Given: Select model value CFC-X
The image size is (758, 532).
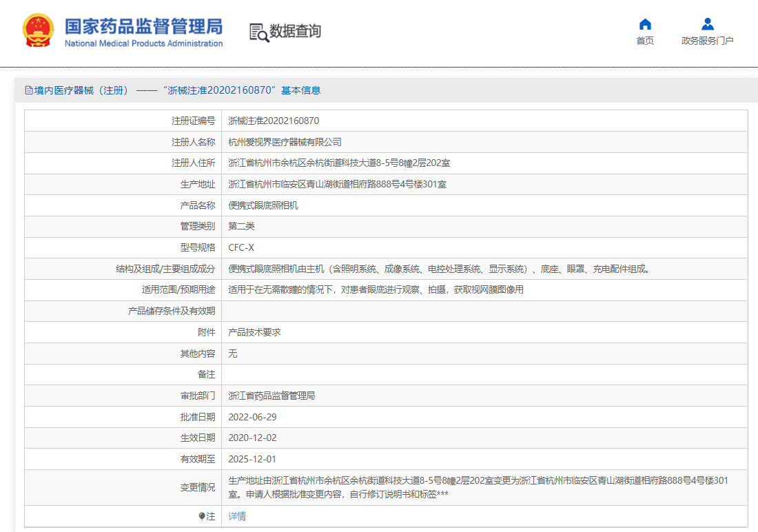Looking at the screenshot, I should pyautogui.click(x=241, y=247).
